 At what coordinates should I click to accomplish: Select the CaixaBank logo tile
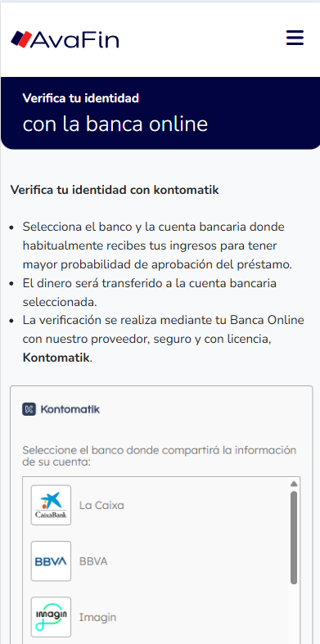point(51,505)
